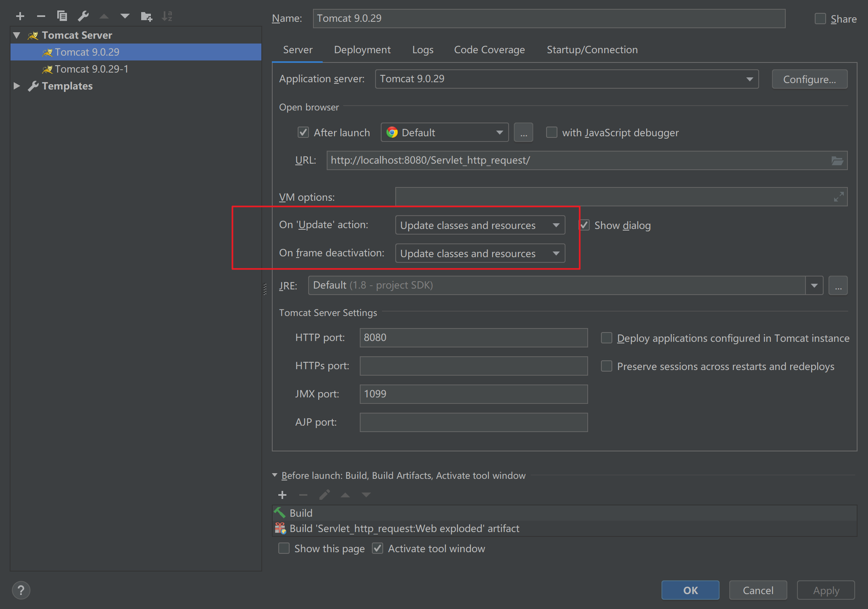Click the panel splitter handle
868x609 pixels.
click(x=265, y=289)
